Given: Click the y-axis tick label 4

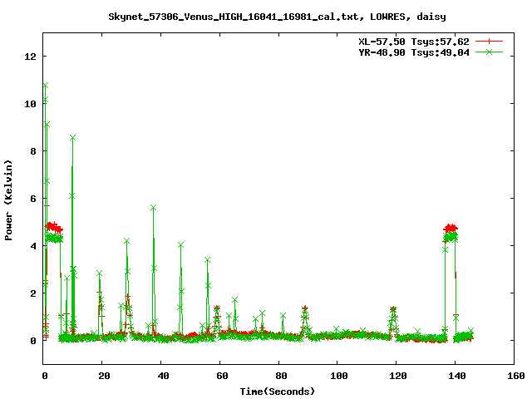Looking at the screenshot, I should [x=33, y=246].
